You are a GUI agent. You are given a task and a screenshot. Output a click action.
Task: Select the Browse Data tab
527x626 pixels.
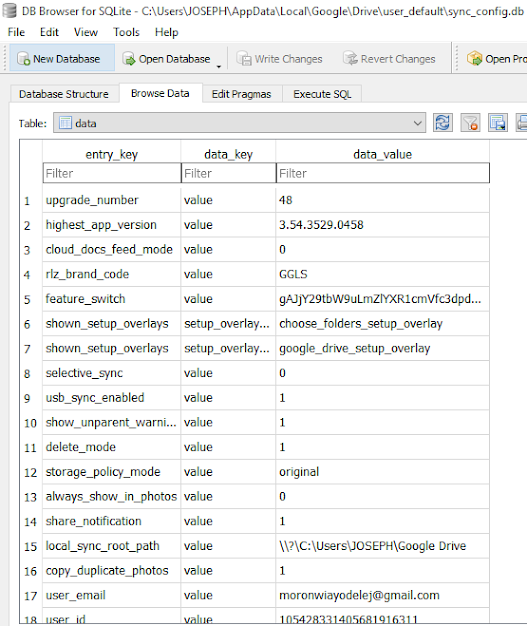160,93
